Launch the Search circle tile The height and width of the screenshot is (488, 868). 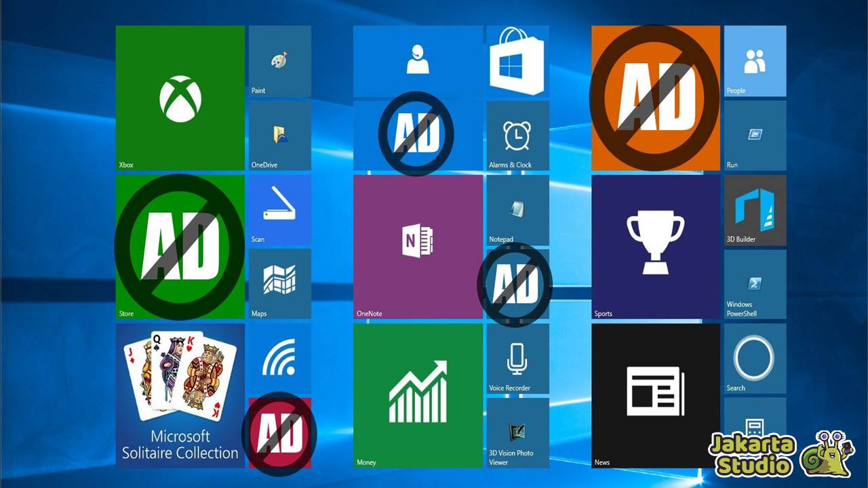[755, 359]
